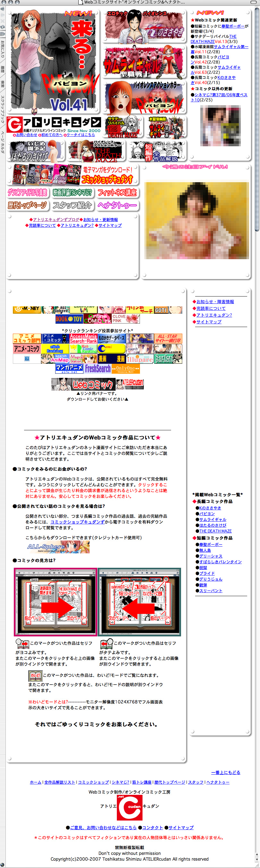Toggle the toolbar oval button in title bar
260x868 pixels.
(253, 2)
